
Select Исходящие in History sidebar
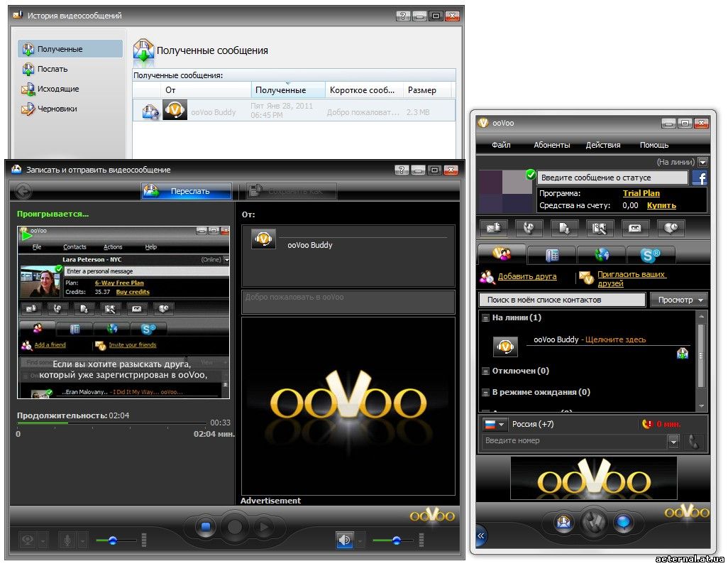[x=70, y=89]
